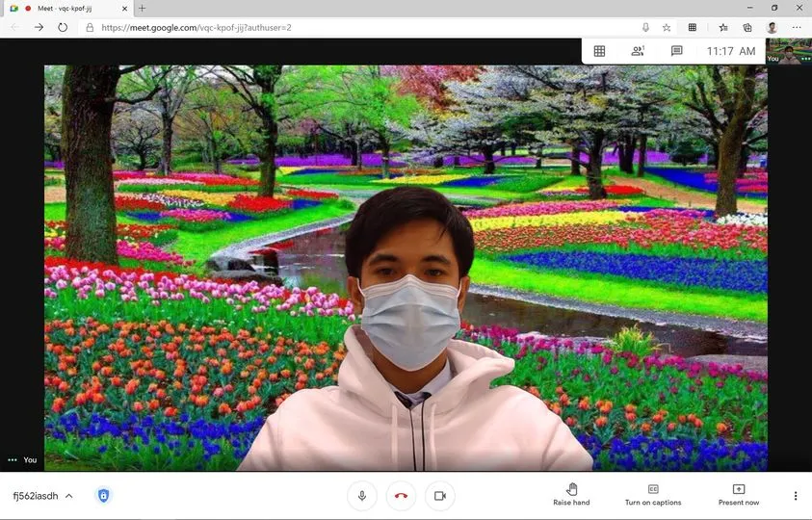
Task: Click the Present now screen-share icon
Action: pos(738,495)
